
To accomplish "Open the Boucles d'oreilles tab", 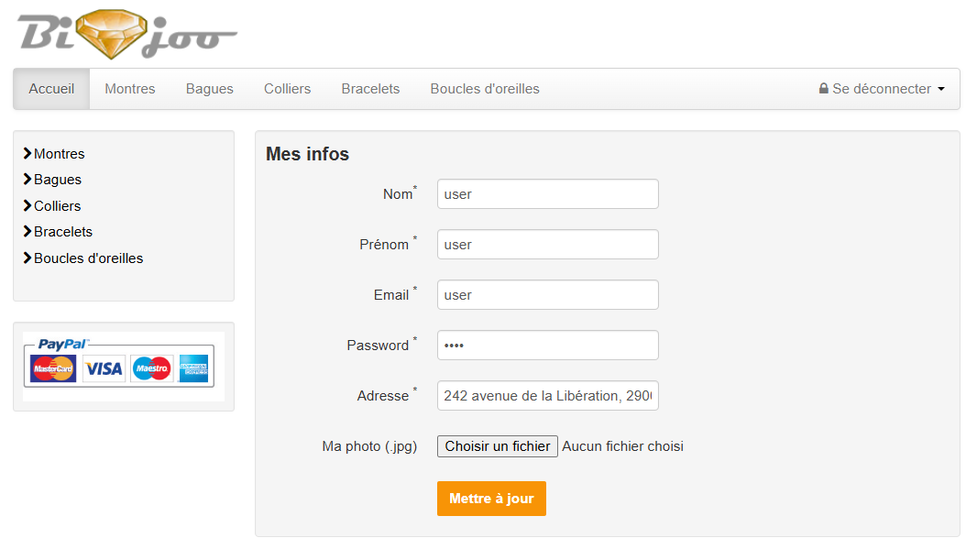I will (x=484, y=88).
